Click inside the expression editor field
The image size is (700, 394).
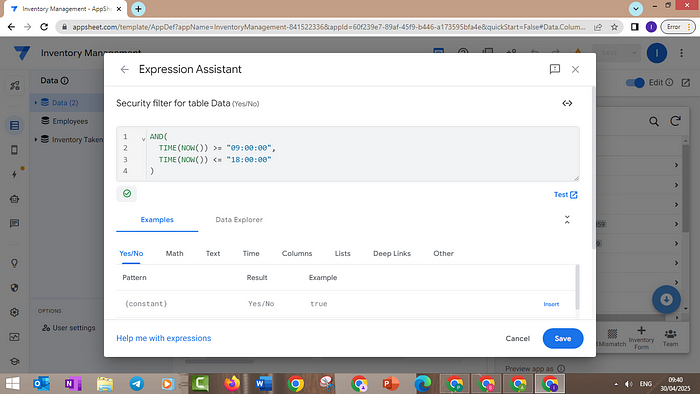pos(348,154)
